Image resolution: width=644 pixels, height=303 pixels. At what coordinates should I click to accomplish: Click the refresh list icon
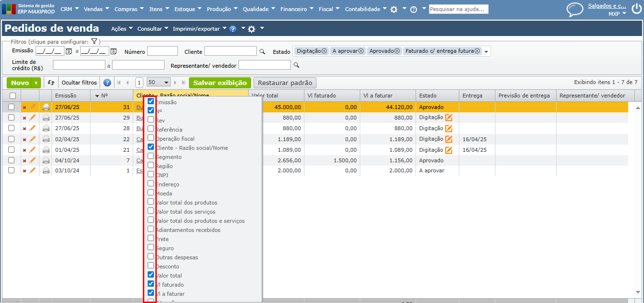(51, 83)
